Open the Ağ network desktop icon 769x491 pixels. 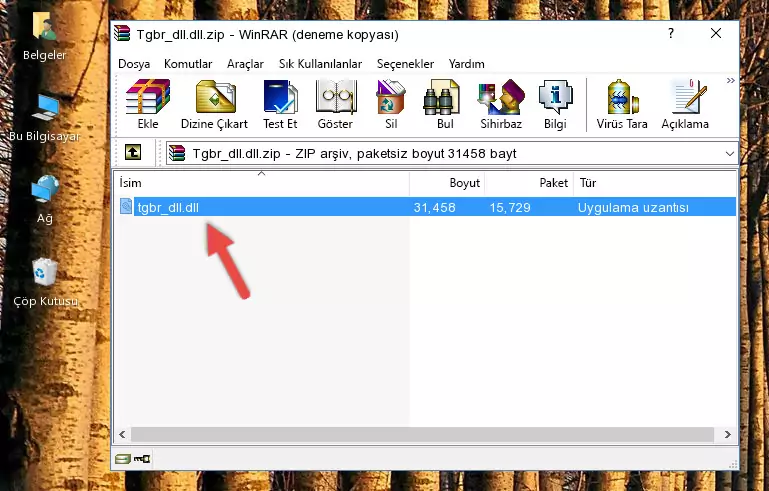point(45,200)
